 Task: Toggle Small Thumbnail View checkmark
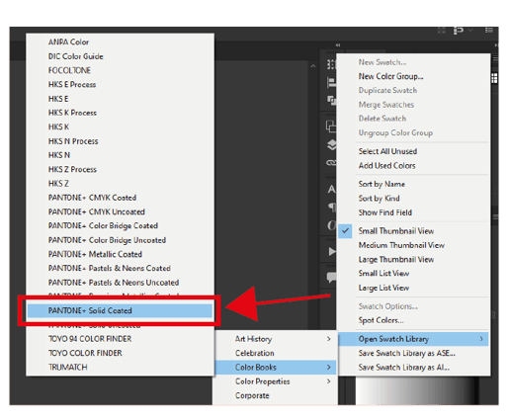[345, 231]
